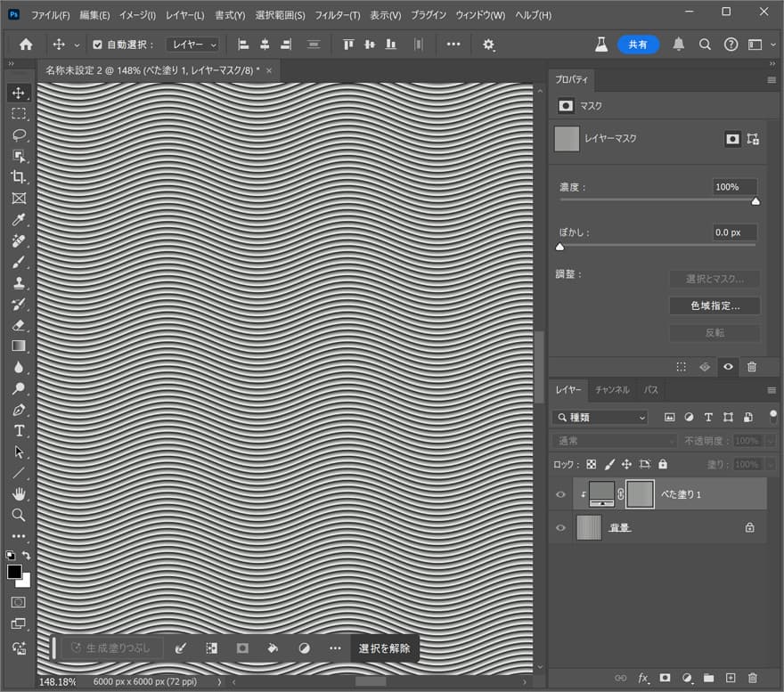Select the History Brush tool
Image resolution: width=784 pixels, height=692 pixels.
click(19, 304)
